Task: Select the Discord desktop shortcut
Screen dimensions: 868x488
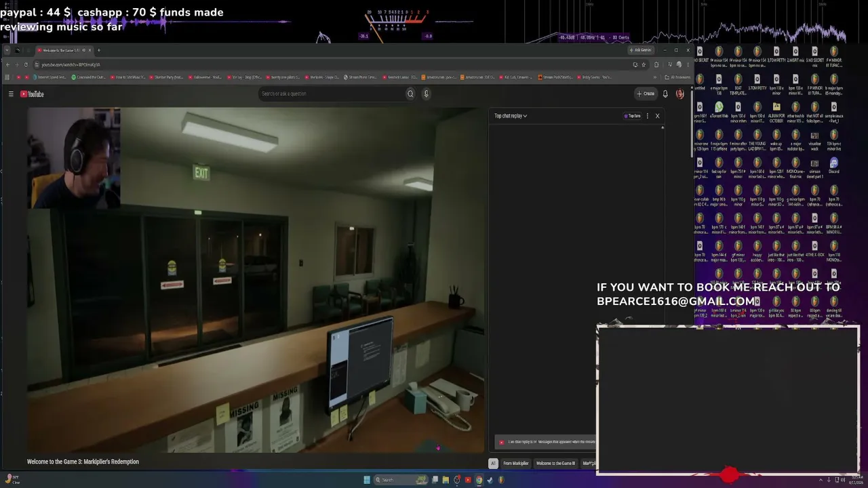Action: click(x=833, y=165)
